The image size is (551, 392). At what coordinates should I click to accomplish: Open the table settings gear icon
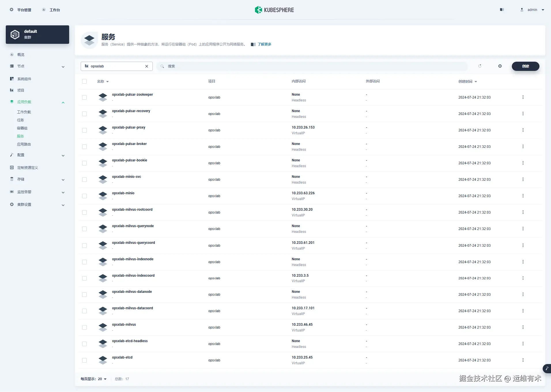[500, 66]
